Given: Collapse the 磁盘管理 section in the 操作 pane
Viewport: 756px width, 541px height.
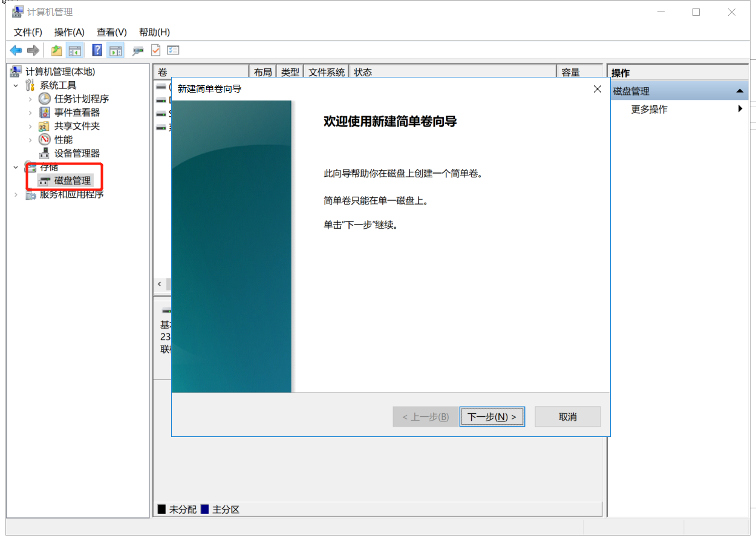Looking at the screenshot, I should pos(739,91).
